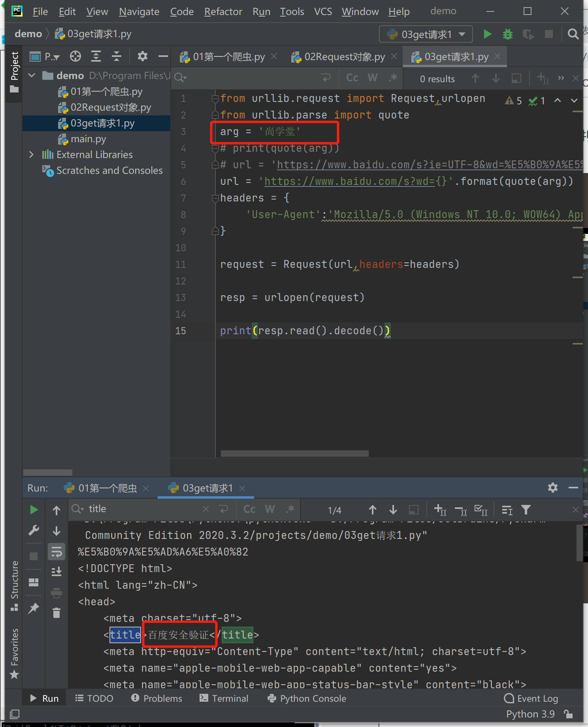Collapse all items in Project panel

(x=116, y=57)
